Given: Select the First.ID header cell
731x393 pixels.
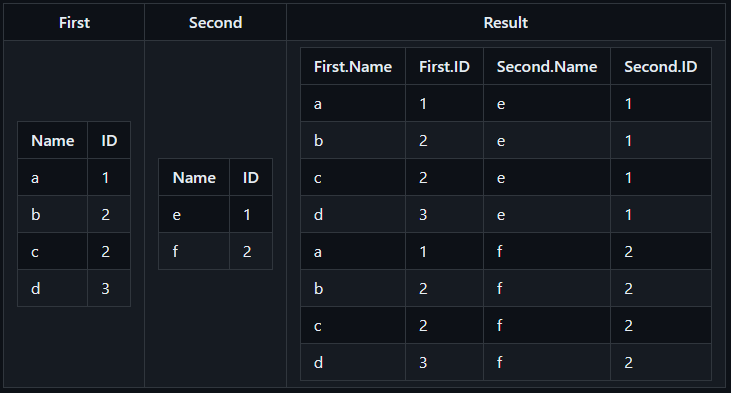Looking at the screenshot, I should [444, 66].
